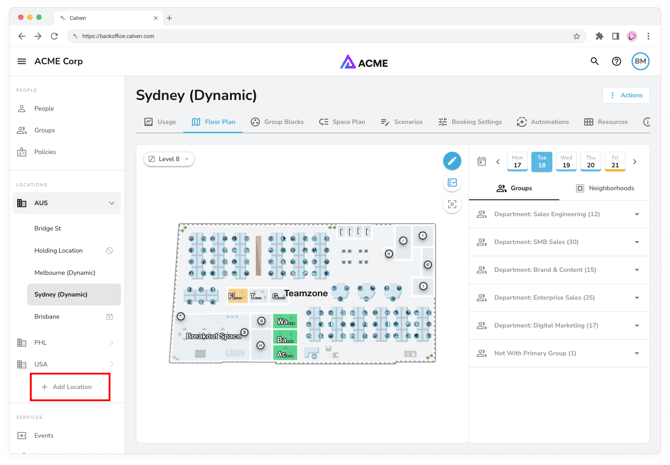Expand Department: Digital Marketing group
The width and height of the screenshot is (670, 465).
[x=637, y=325]
